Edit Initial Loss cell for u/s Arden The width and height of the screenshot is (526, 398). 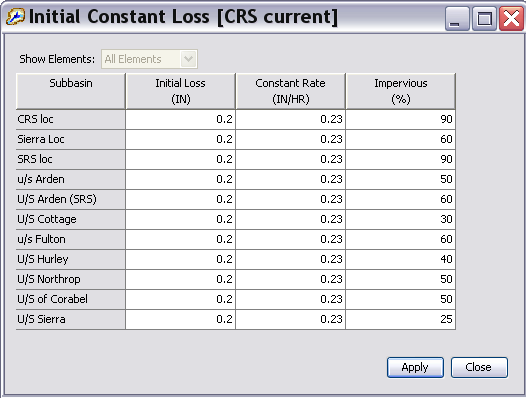(x=181, y=179)
